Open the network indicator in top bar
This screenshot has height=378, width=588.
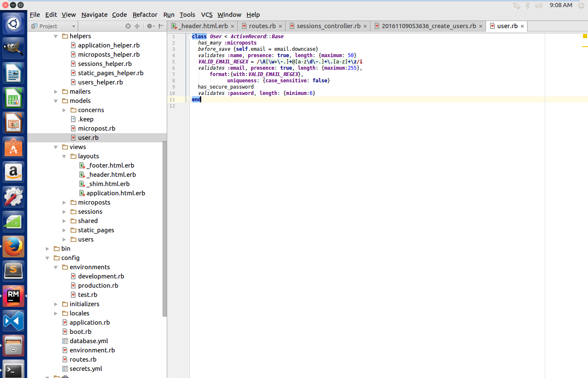517,5
